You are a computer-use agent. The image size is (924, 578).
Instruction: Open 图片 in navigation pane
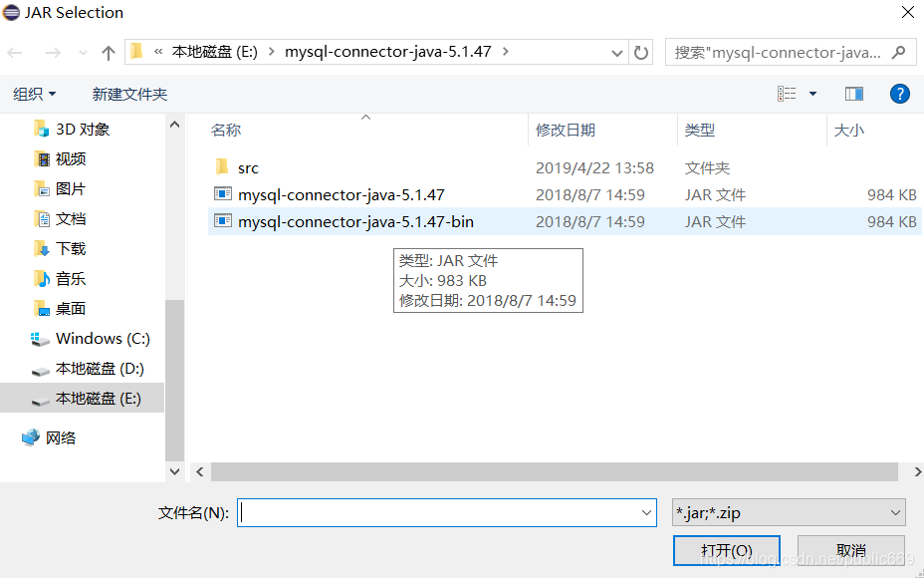[x=71, y=189]
